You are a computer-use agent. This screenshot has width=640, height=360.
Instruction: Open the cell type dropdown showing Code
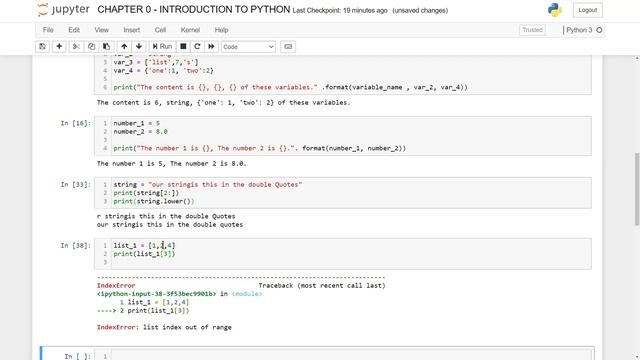click(248, 47)
